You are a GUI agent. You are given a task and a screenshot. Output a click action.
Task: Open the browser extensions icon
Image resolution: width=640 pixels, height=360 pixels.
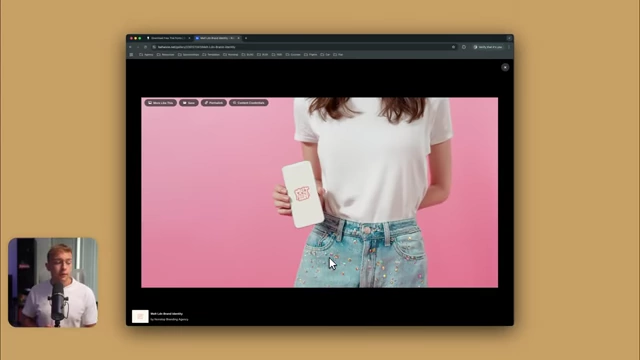pos(464,47)
